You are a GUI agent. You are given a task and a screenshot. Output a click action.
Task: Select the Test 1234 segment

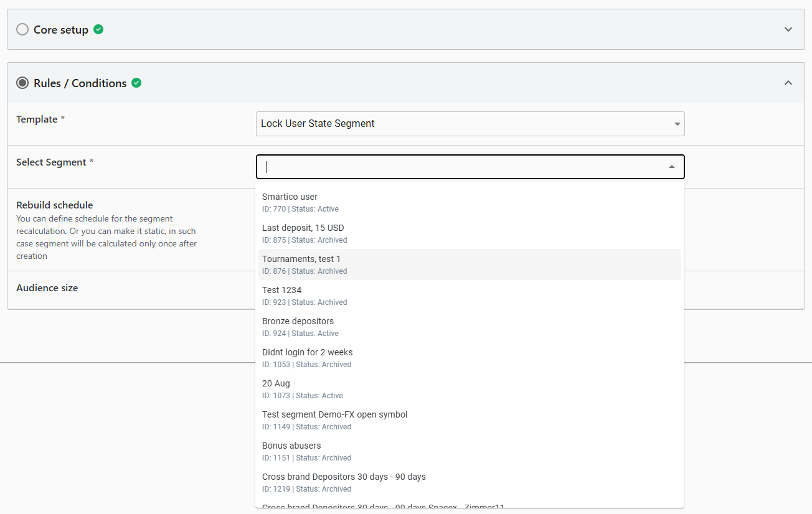470,296
